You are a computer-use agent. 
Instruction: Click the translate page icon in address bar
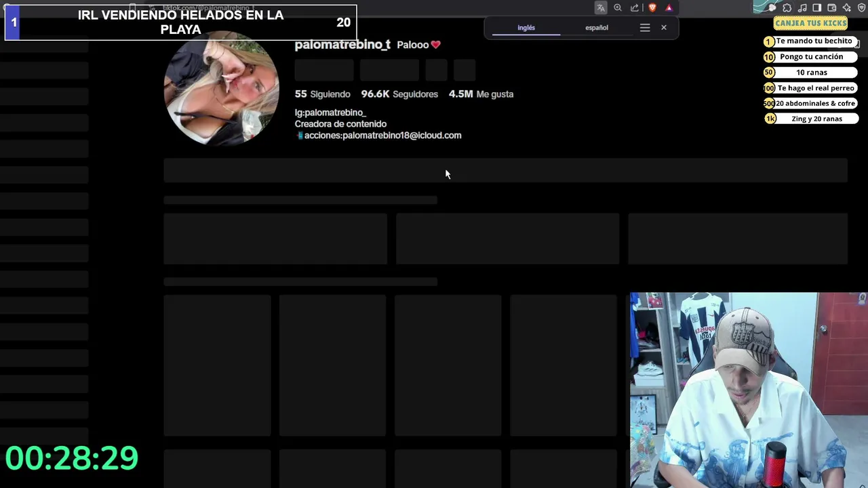tap(601, 8)
